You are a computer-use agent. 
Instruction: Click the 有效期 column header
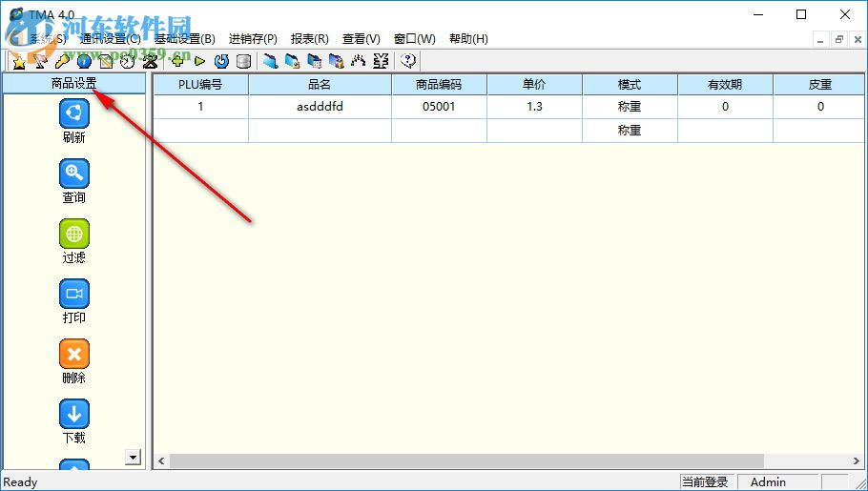pos(725,85)
